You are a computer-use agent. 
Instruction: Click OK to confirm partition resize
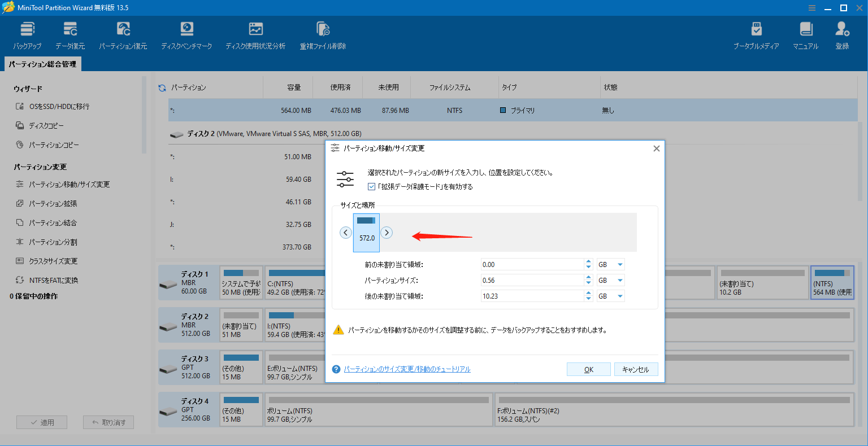coord(588,369)
